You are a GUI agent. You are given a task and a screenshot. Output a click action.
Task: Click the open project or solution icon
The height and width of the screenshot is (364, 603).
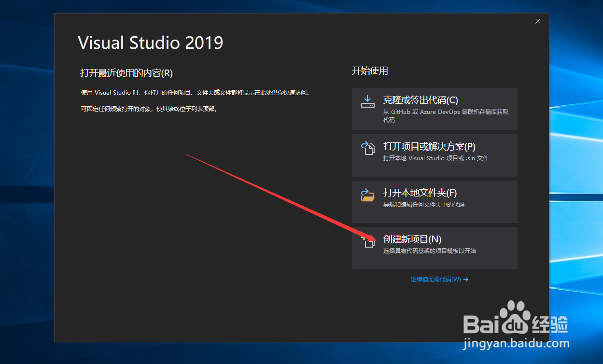[x=368, y=148]
